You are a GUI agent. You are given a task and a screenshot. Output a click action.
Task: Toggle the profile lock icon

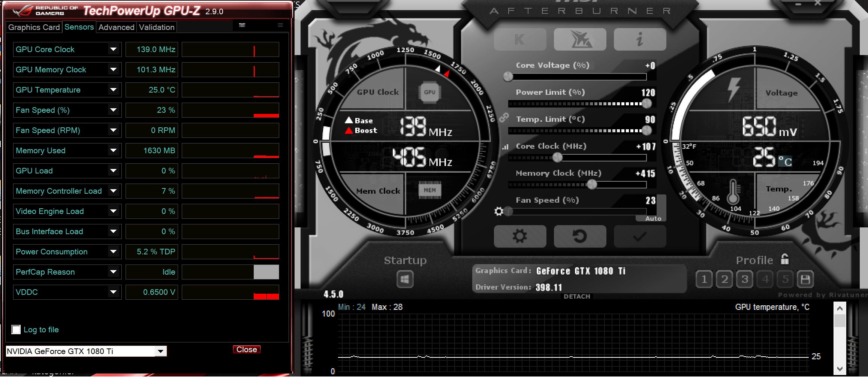click(x=785, y=259)
